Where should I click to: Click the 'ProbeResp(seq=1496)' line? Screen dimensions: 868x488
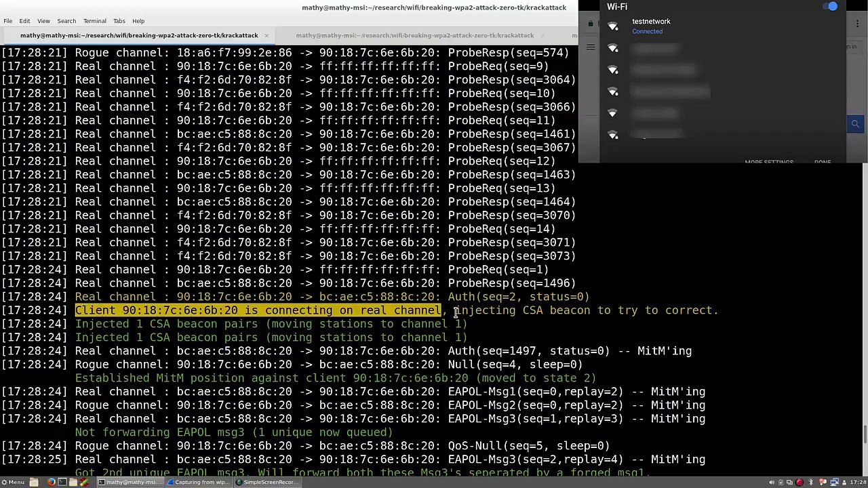288,283
